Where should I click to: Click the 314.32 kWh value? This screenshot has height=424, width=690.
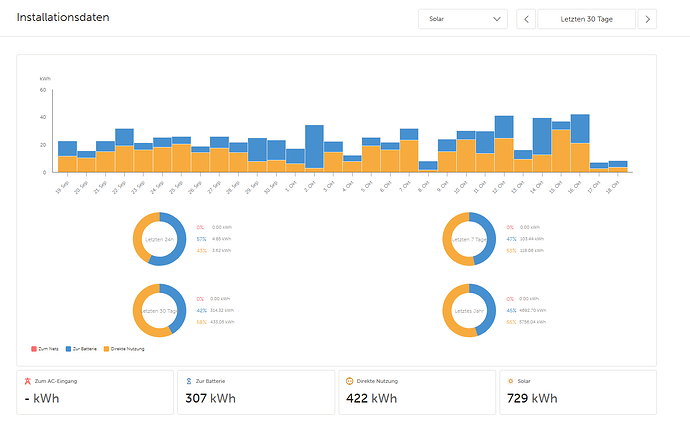[x=222, y=310]
